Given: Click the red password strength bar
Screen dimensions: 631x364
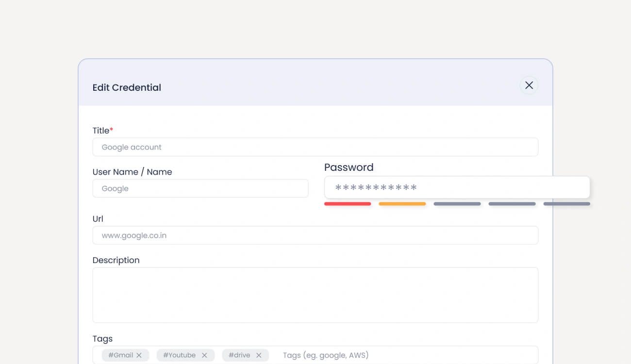Looking at the screenshot, I should click(x=348, y=204).
